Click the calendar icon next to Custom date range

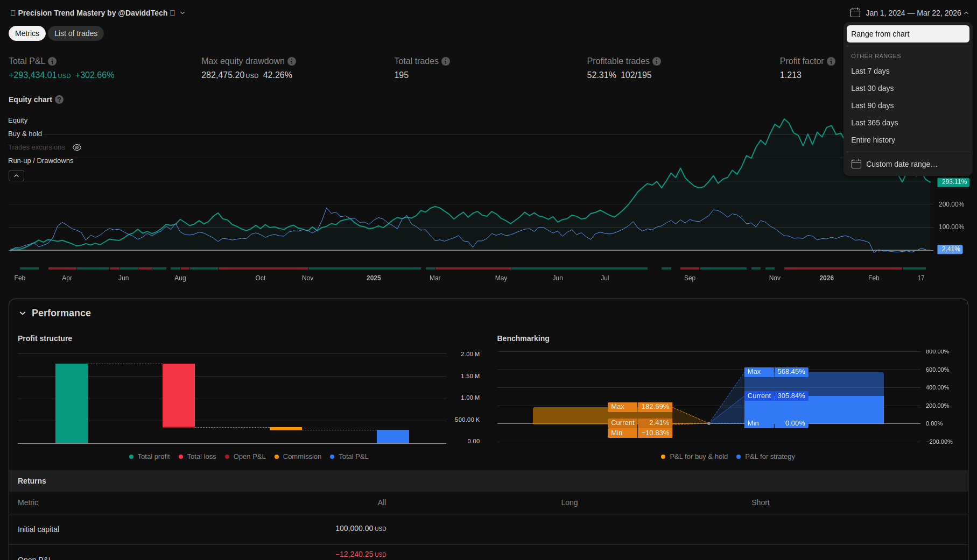(x=856, y=164)
